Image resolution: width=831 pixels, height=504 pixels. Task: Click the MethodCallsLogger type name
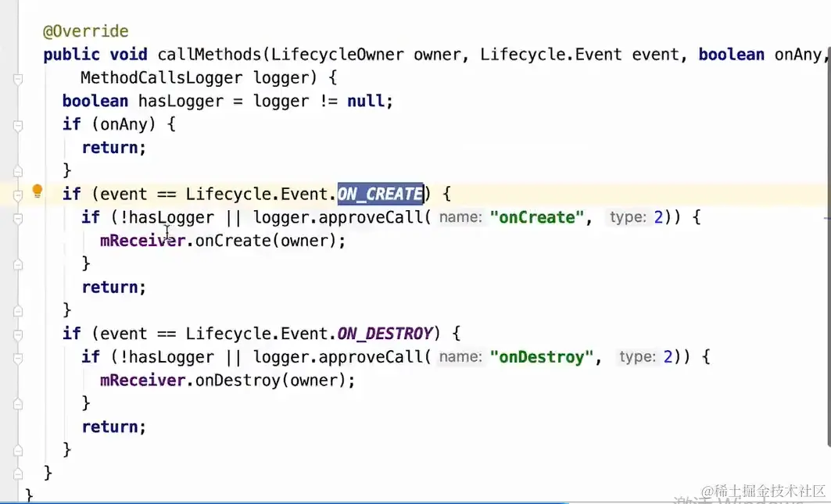tap(162, 78)
